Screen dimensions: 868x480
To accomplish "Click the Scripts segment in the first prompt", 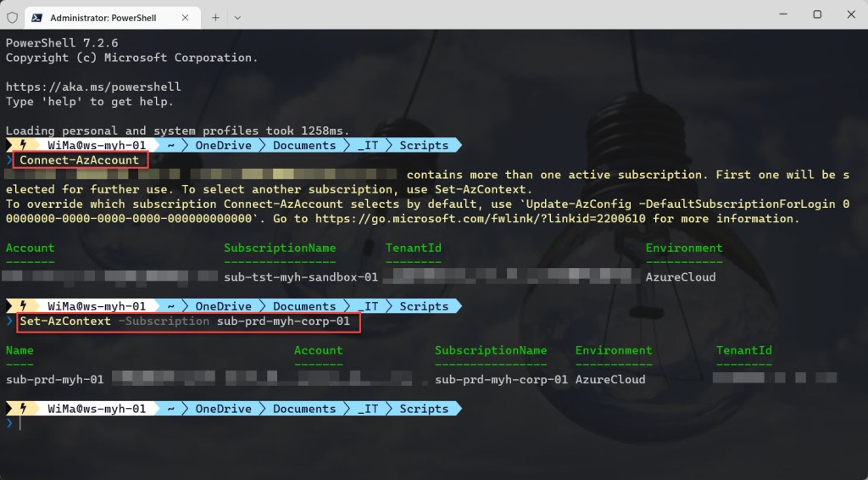I will pos(424,145).
